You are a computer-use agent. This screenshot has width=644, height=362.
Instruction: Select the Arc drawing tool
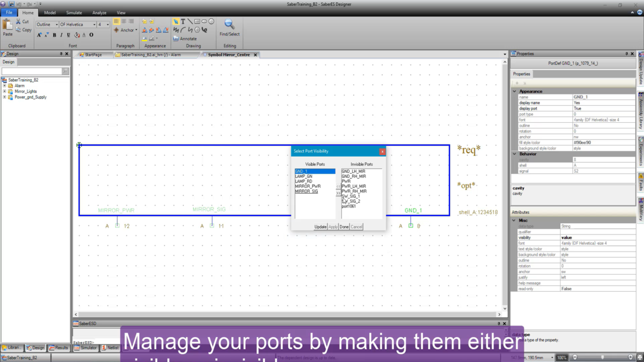point(183,30)
